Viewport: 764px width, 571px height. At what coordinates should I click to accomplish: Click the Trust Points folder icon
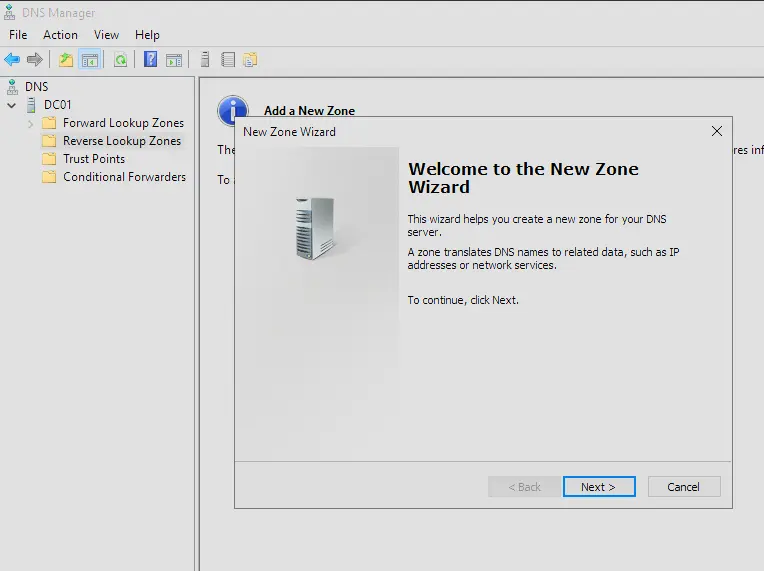[x=49, y=159]
